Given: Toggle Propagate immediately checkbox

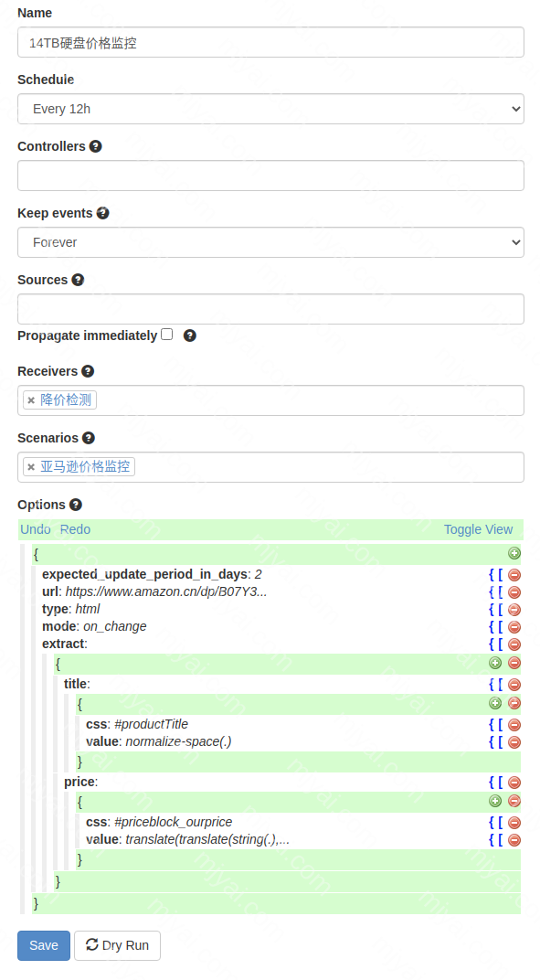Looking at the screenshot, I should (167, 335).
